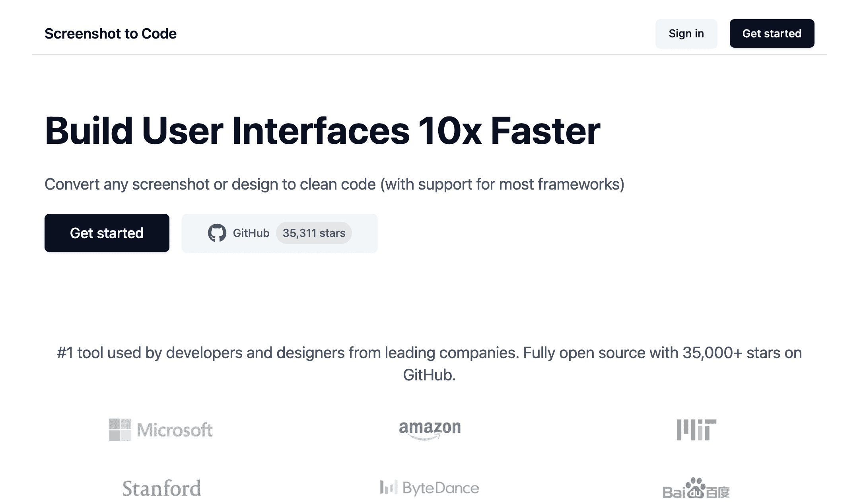The image size is (867, 504).
Task: Click the GitHub octocat icon
Action: 217,233
